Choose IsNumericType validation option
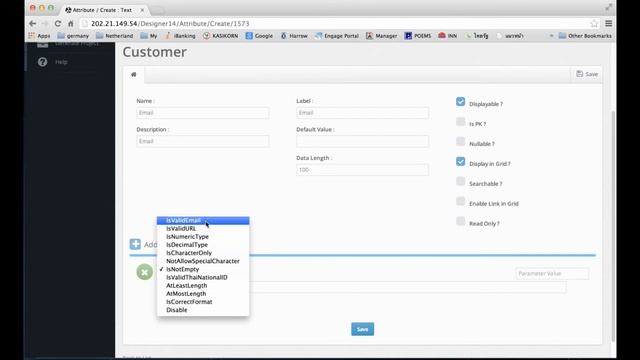Viewport: 640px width, 360px height. [203, 237]
